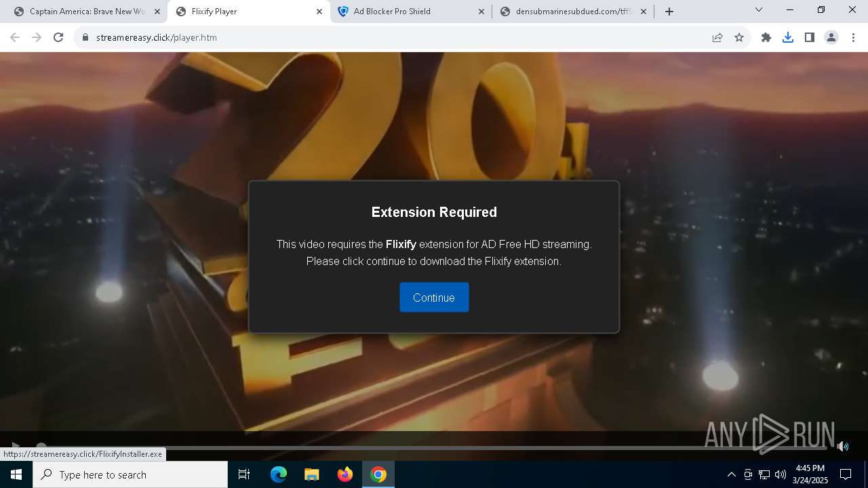Select Chrome icon on taskbar
This screenshot has width=868, height=488.
click(378, 474)
